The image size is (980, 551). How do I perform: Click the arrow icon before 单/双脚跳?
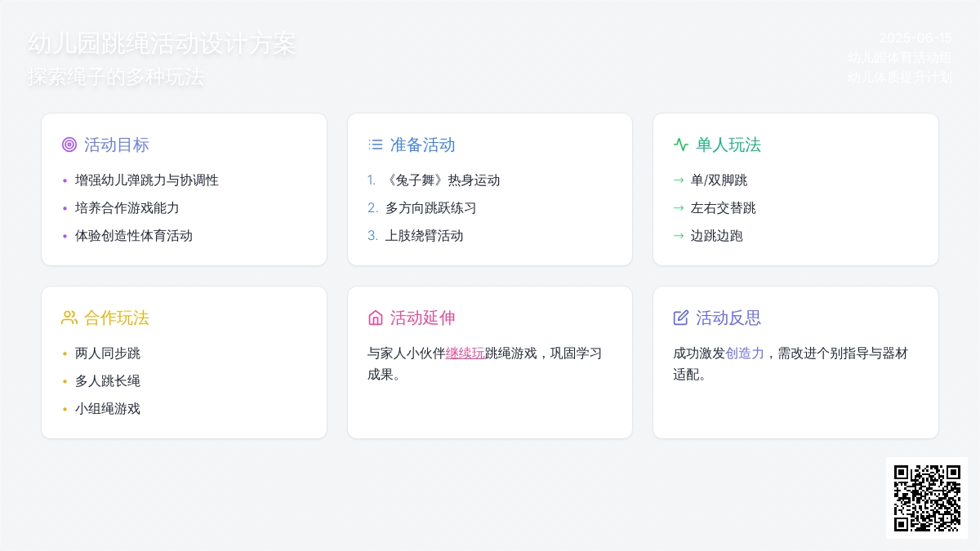tap(679, 180)
